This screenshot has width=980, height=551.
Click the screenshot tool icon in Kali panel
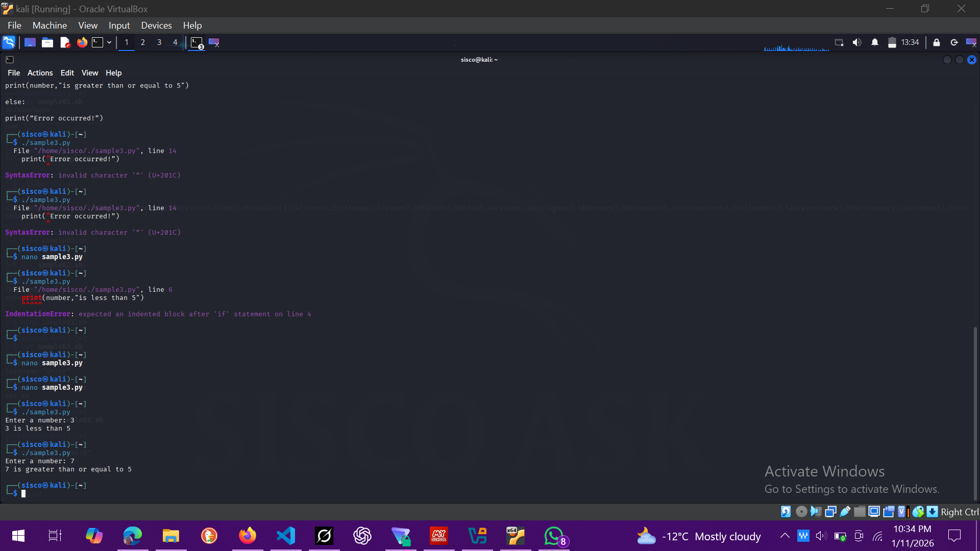tap(214, 42)
